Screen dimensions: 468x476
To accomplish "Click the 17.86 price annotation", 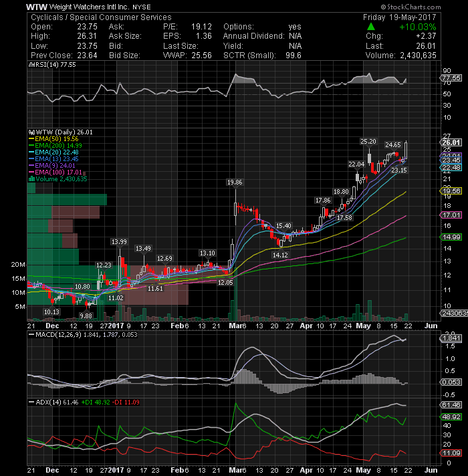I will click(x=323, y=201).
